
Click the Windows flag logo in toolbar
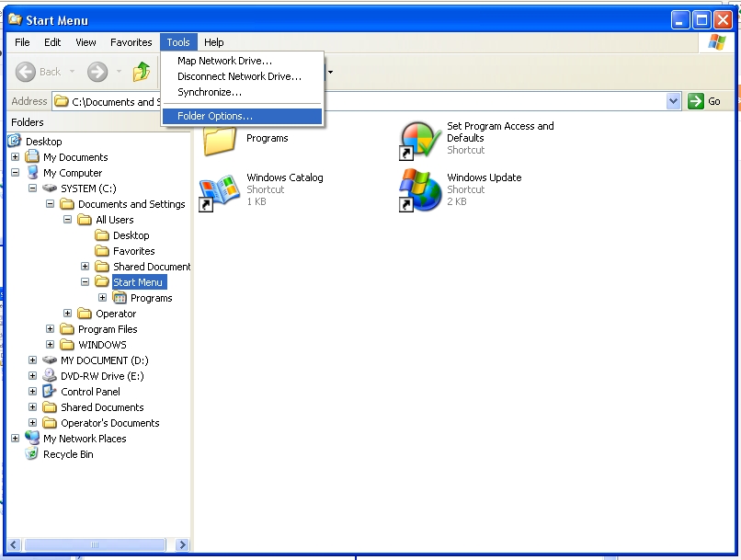(717, 42)
